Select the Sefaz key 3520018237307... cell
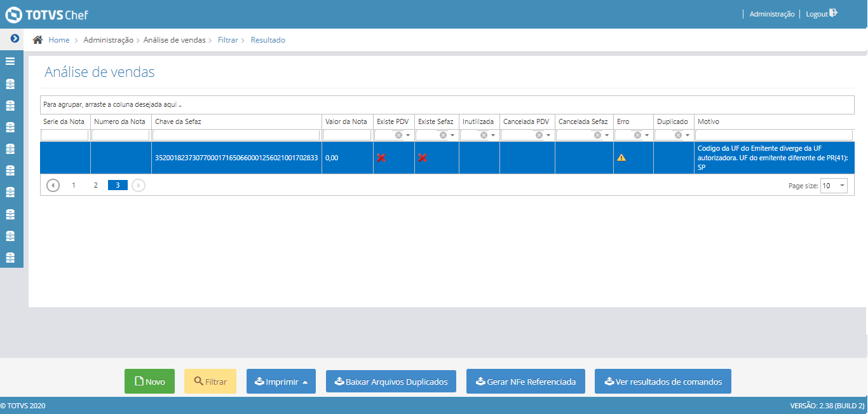 [236, 158]
